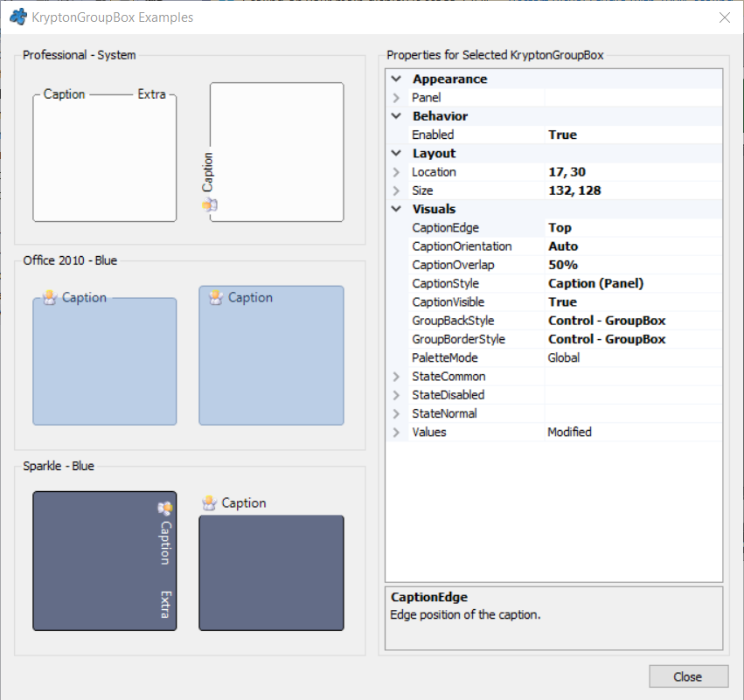Viewport: 744px width, 700px height.
Task: Select the CaptionEdge property label
Action: 445,227
